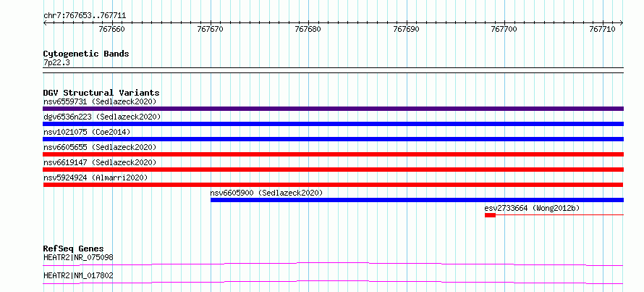Viewport: 644px width, 292px height.
Task: Click ruler position 767690
Action: pos(407,29)
